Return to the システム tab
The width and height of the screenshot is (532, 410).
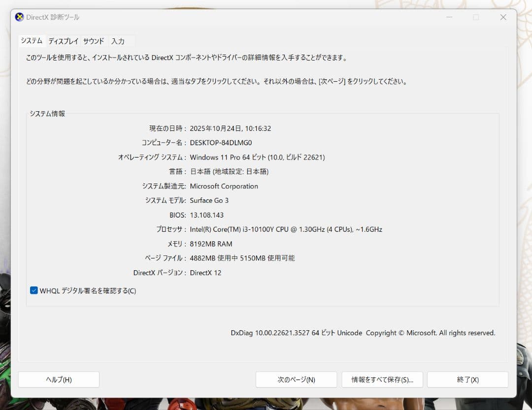tap(32, 41)
